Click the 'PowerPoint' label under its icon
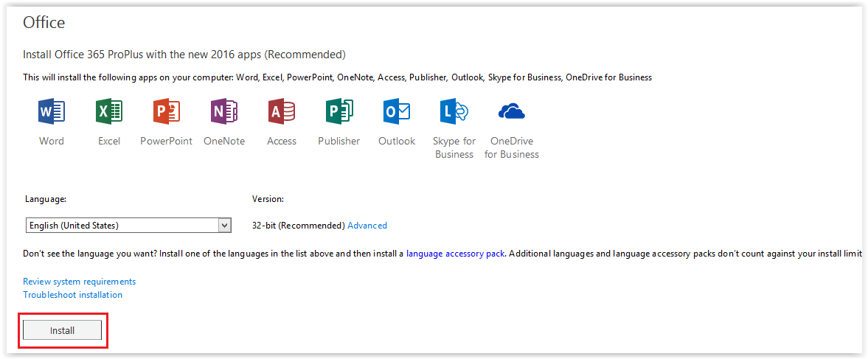The height and width of the screenshot is (359, 868). [166, 141]
